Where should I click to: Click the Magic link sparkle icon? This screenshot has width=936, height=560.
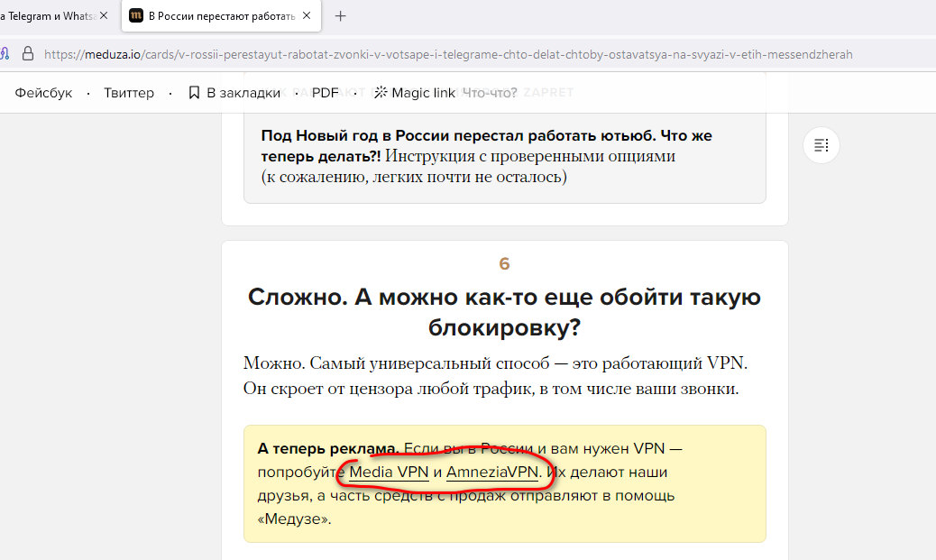coord(381,93)
